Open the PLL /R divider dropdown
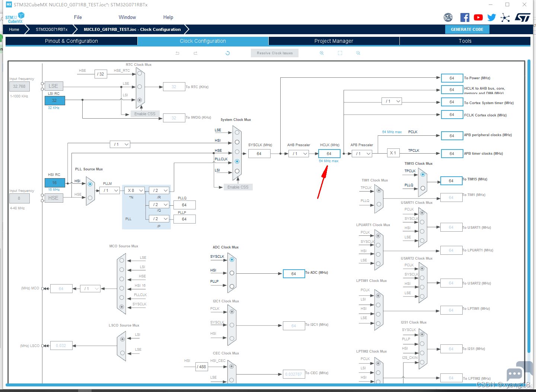536x392 pixels. tap(159, 190)
